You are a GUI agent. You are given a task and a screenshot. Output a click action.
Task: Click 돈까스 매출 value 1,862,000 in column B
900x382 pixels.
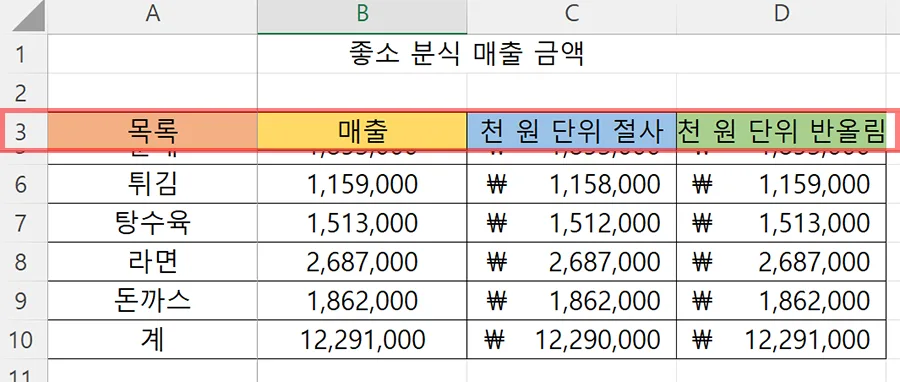pos(362,301)
